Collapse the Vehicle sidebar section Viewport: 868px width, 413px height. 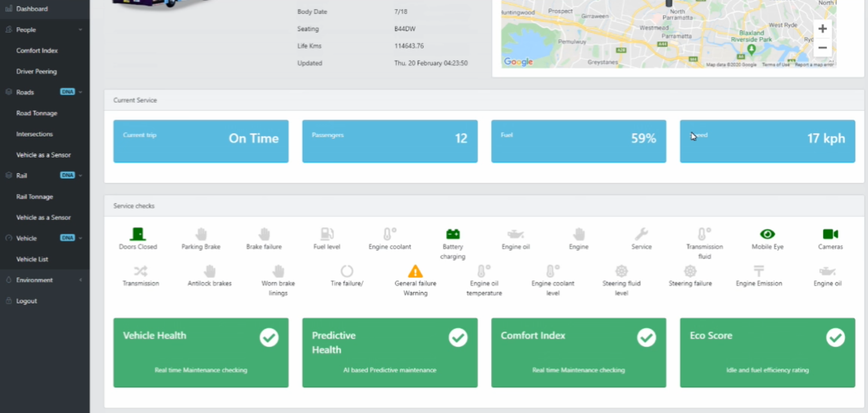(45, 238)
